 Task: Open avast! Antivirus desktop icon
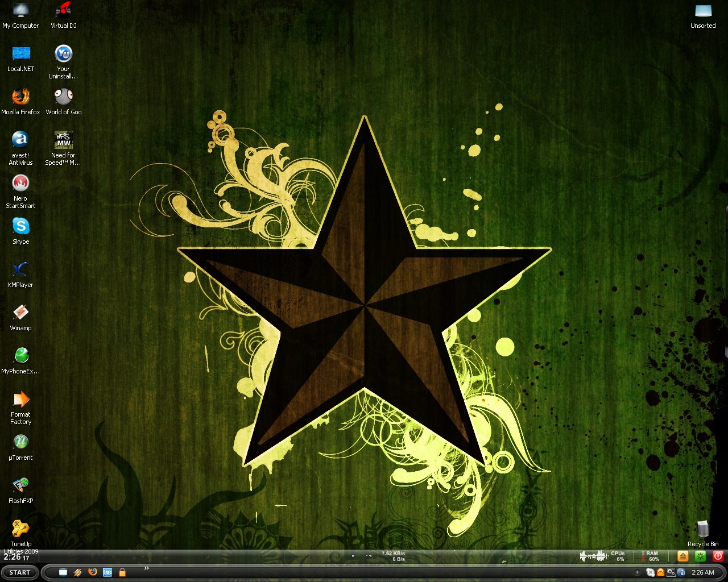click(20, 140)
